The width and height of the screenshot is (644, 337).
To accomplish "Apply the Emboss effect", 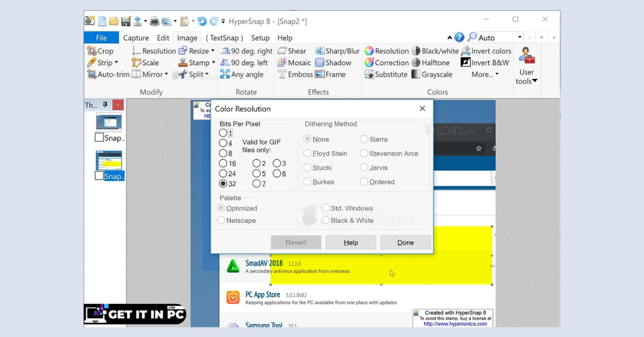I will click(295, 75).
